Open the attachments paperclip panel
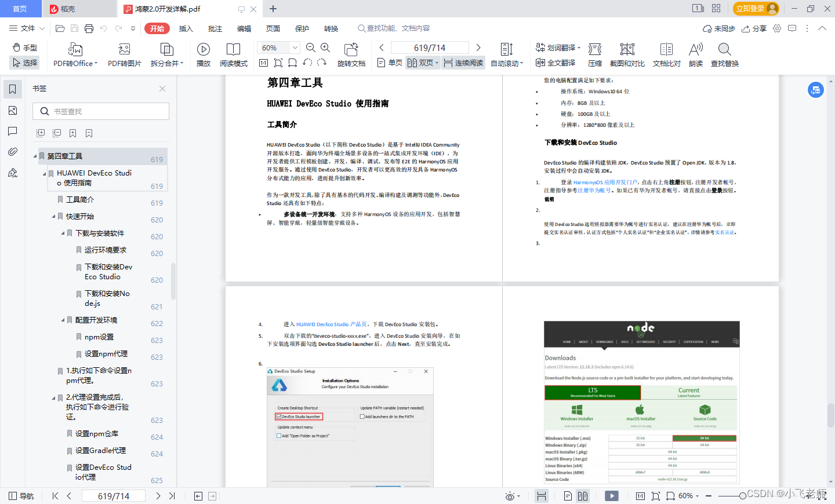 [x=13, y=152]
